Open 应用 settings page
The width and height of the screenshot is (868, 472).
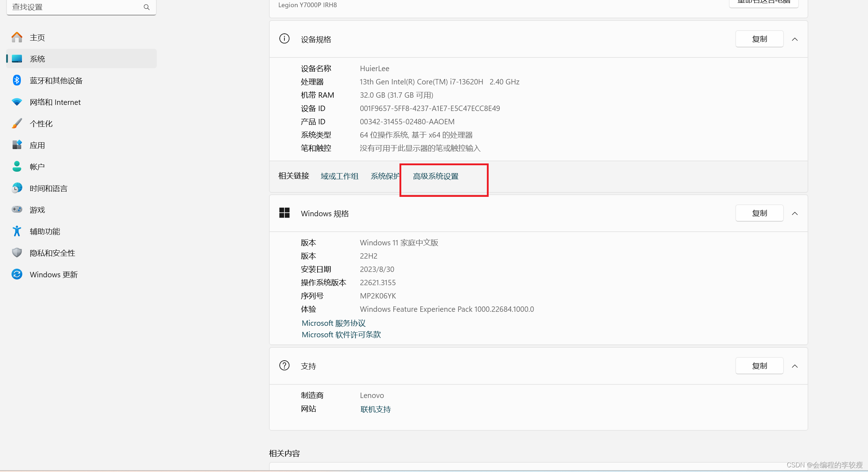(81, 145)
